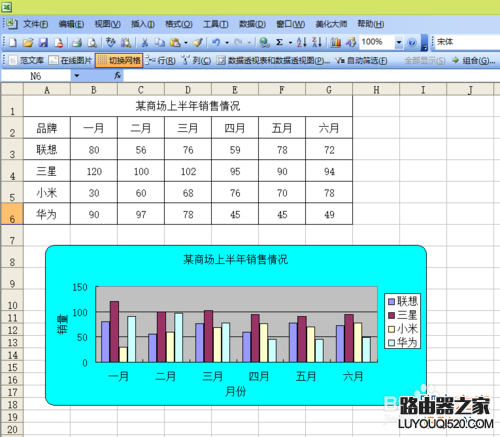Open the Undo history dropdown arrow
The width and height of the screenshot is (500, 437).
(x=227, y=43)
